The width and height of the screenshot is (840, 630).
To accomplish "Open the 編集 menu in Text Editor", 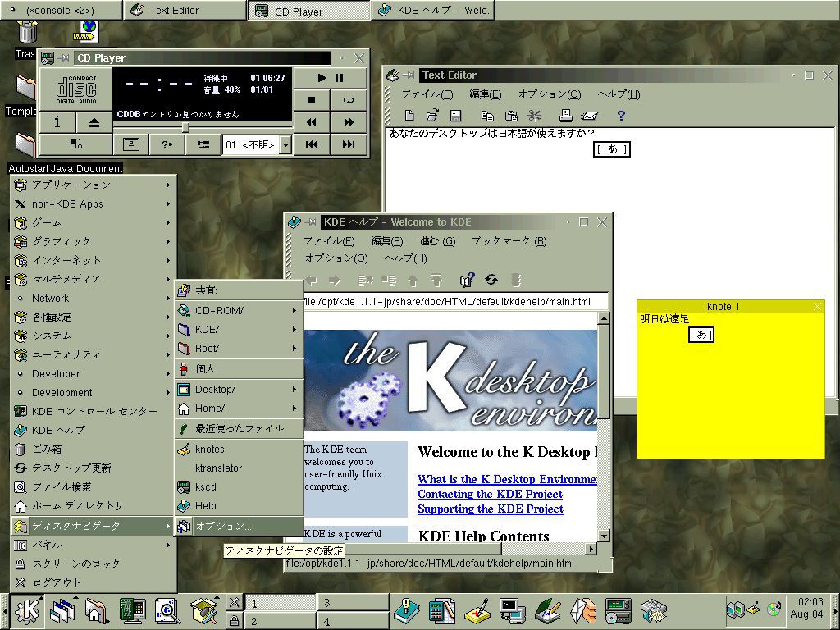I will 484,94.
